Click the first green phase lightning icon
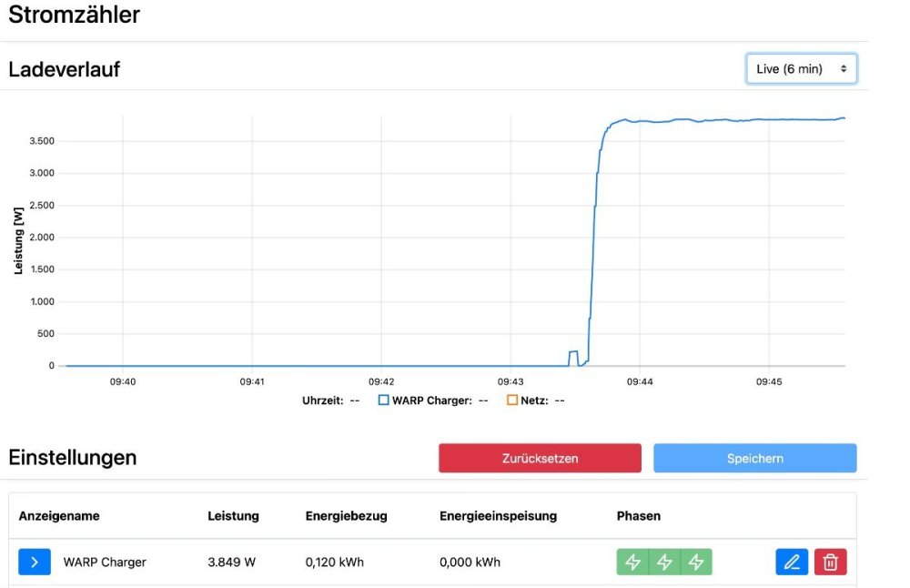Image resolution: width=910 pixels, height=588 pixels. click(x=633, y=563)
